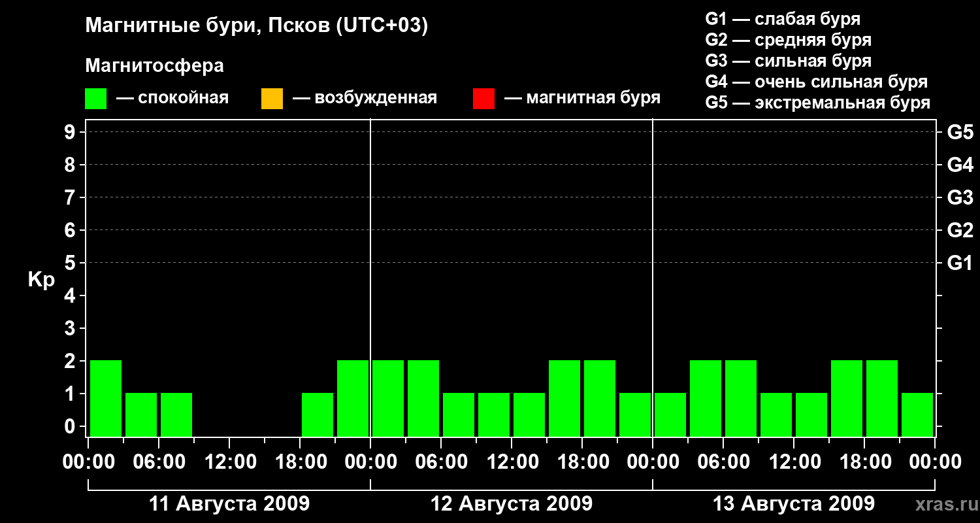Click the 13 August 15:00–18:00 bar
980x523 pixels.
coord(847,398)
